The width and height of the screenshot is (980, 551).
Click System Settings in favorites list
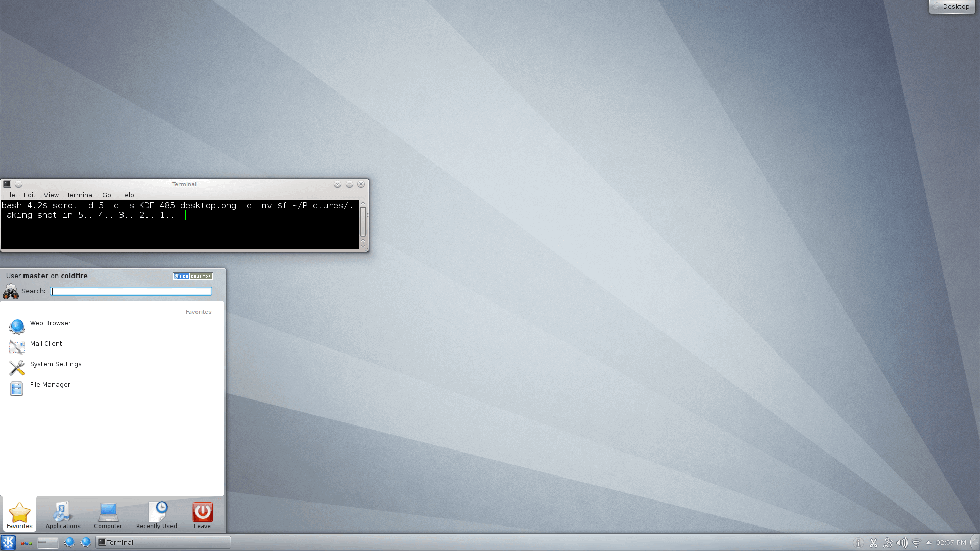55,363
